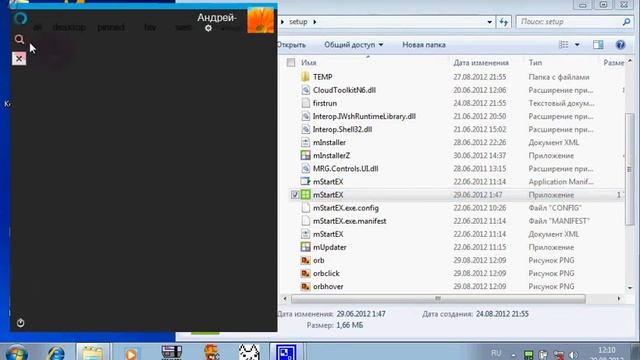Click the power icon in start menu
The height and width of the screenshot is (360, 640).
click(20, 323)
